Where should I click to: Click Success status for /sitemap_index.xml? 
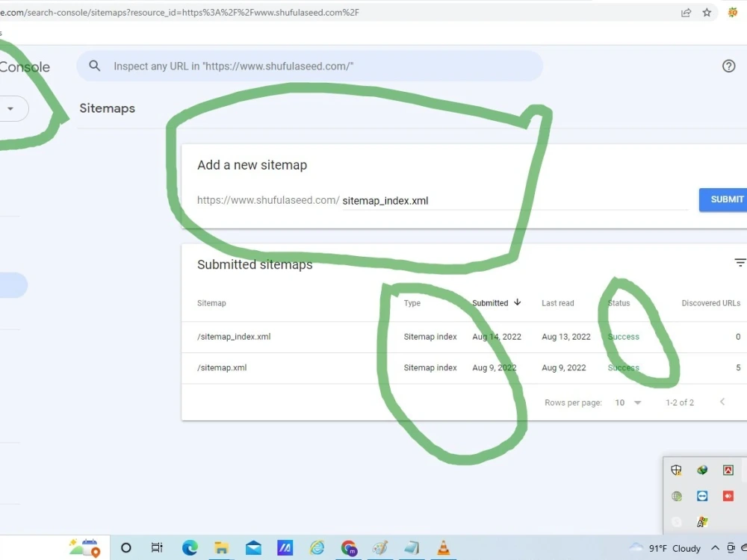[623, 337]
